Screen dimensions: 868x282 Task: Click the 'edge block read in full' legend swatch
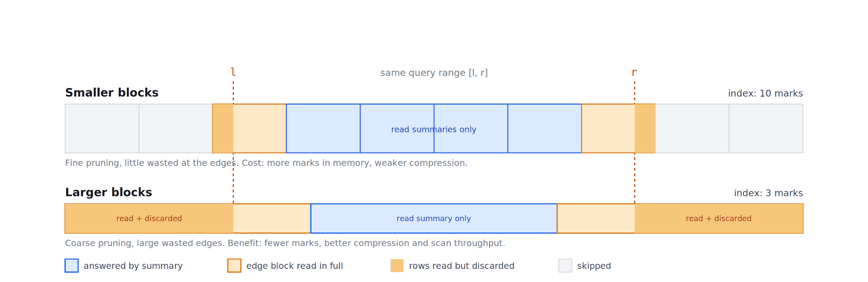[234, 266]
